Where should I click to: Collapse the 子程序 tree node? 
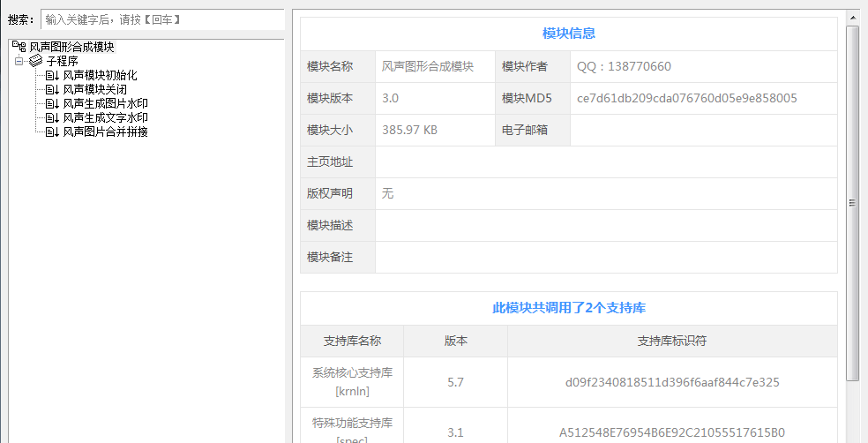tap(19, 62)
